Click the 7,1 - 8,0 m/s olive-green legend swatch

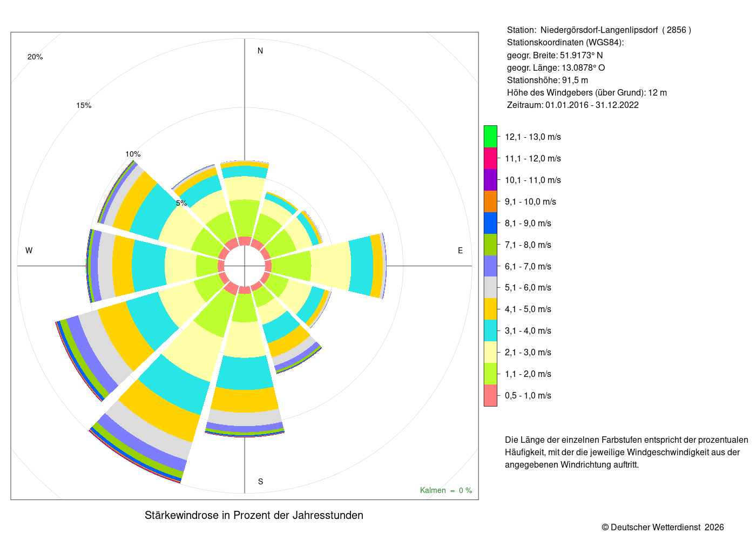[x=490, y=245]
